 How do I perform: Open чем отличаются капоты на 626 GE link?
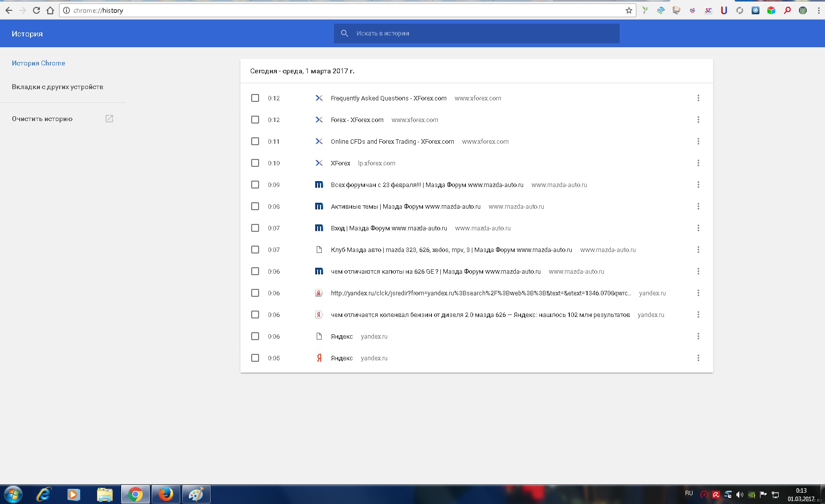pyautogui.click(x=435, y=271)
